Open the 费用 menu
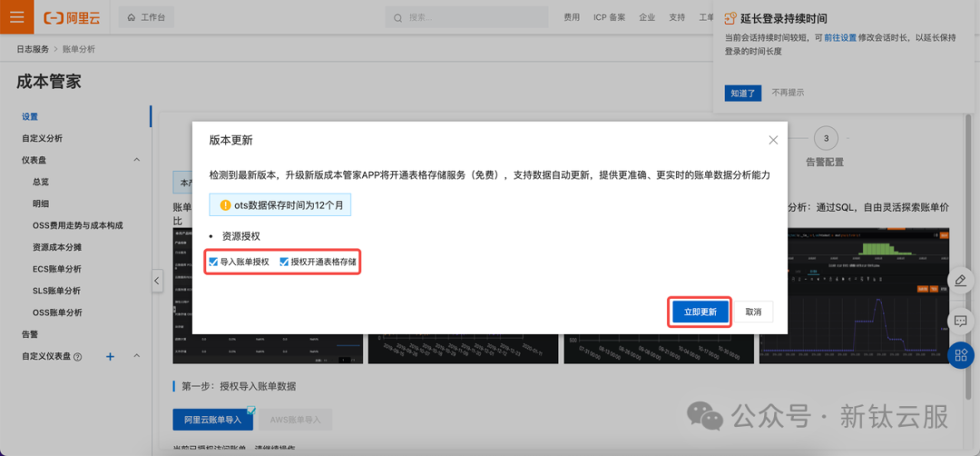 [572, 17]
